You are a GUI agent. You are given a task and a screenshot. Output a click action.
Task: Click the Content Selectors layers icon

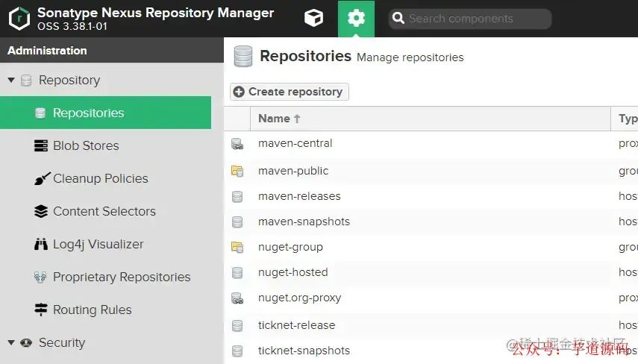41,211
